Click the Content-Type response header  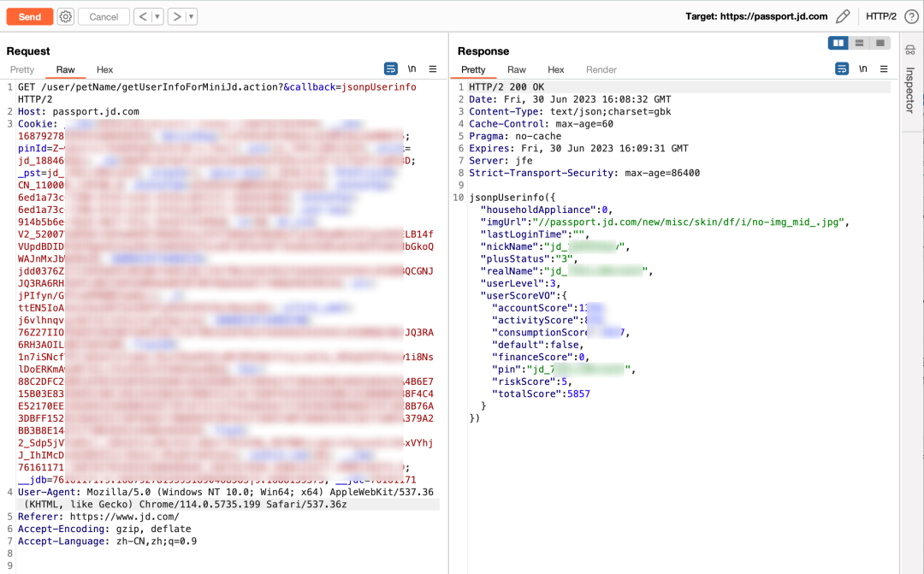point(570,112)
